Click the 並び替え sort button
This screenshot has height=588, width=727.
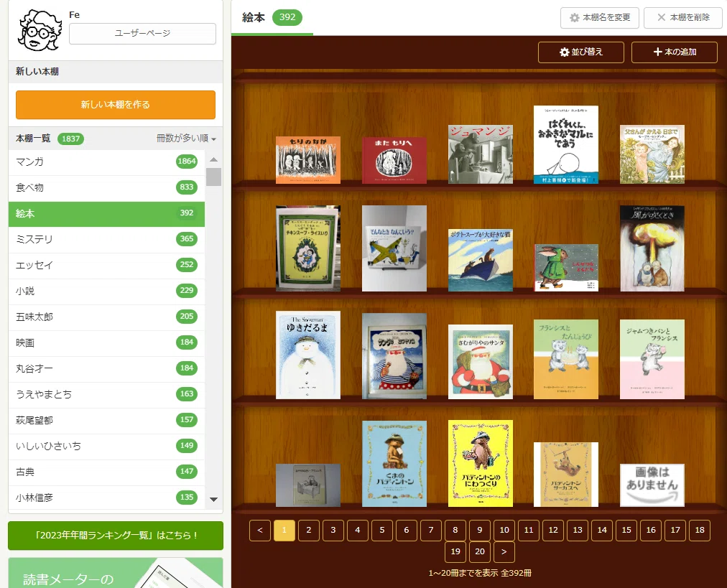coord(581,52)
